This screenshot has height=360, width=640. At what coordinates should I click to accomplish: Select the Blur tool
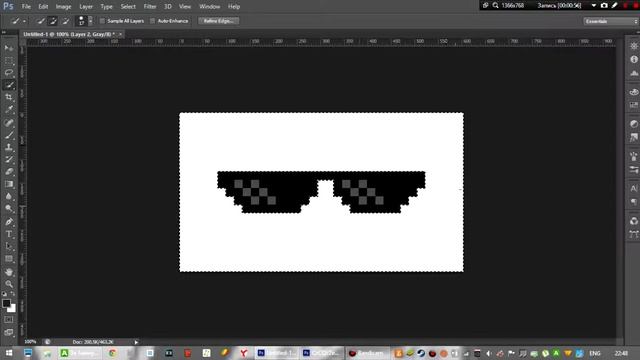[x=9, y=196]
